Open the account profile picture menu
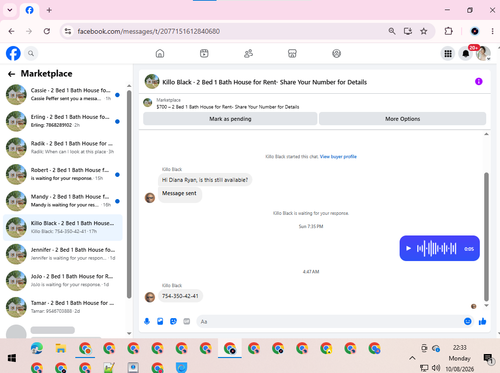The height and width of the screenshot is (373, 500). (x=483, y=53)
